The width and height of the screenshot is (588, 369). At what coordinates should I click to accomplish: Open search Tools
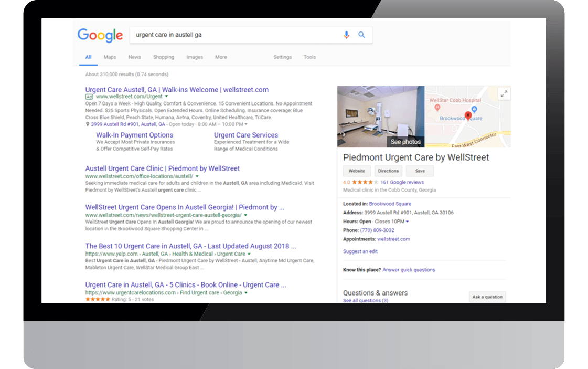pyautogui.click(x=310, y=57)
